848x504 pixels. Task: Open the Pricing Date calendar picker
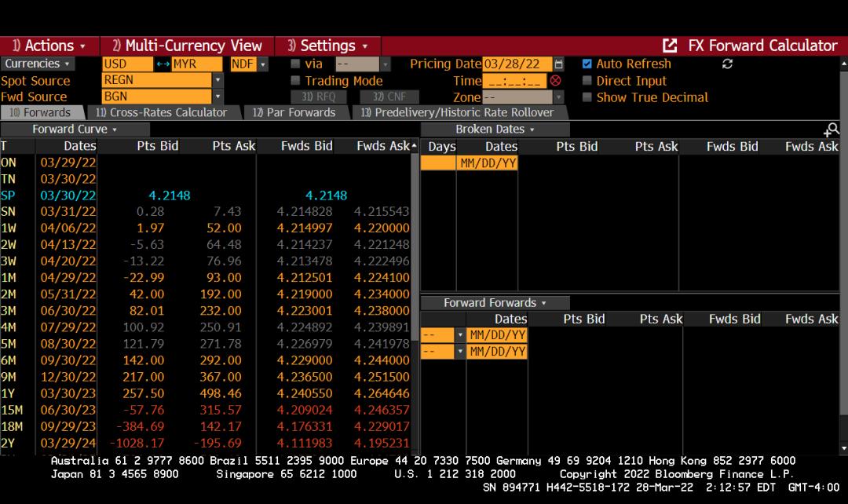point(558,64)
